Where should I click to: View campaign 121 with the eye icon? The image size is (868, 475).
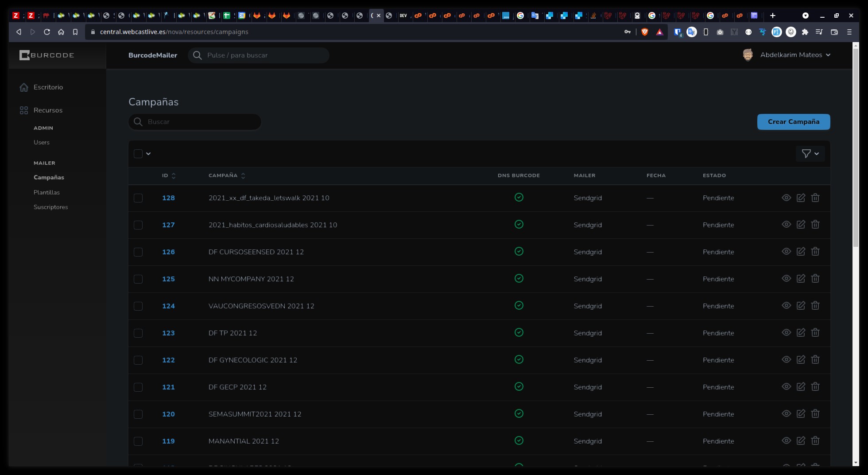click(x=786, y=387)
